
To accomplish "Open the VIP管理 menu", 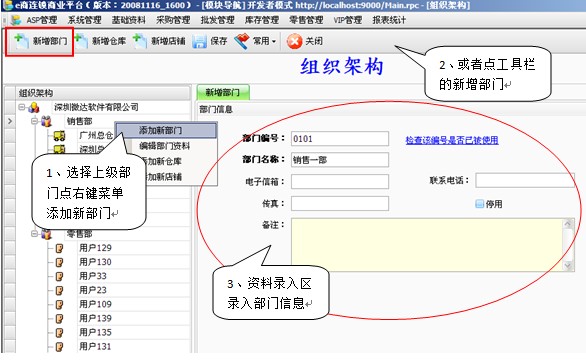I will [x=348, y=20].
